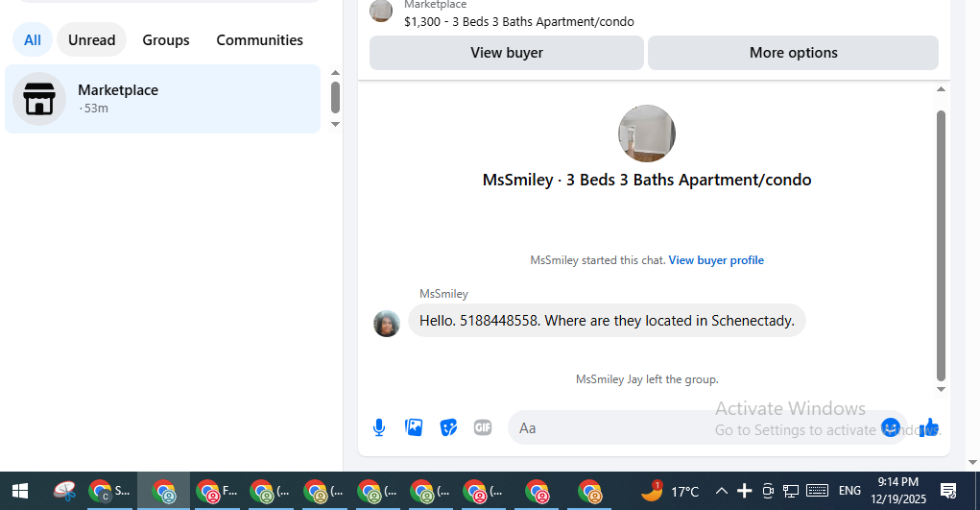This screenshot has width=980, height=510.
Task: Filter chats by Unread
Action: point(92,40)
